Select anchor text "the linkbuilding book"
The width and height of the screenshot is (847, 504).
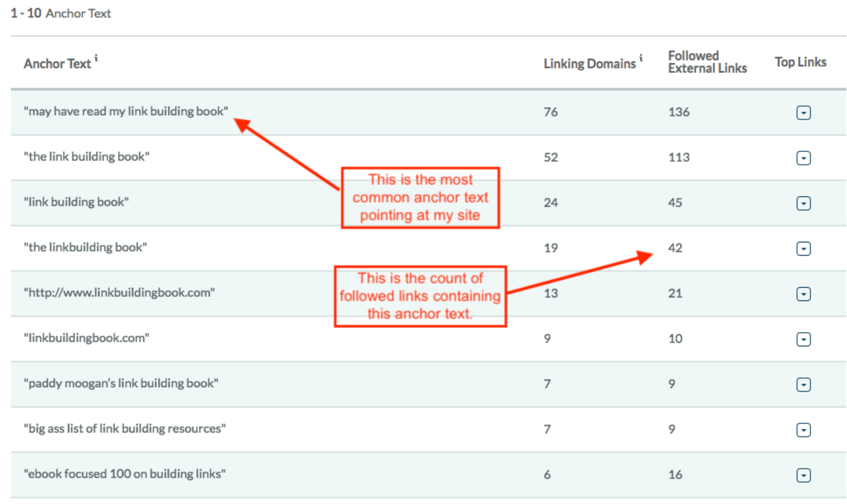click(x=85, y=247)
